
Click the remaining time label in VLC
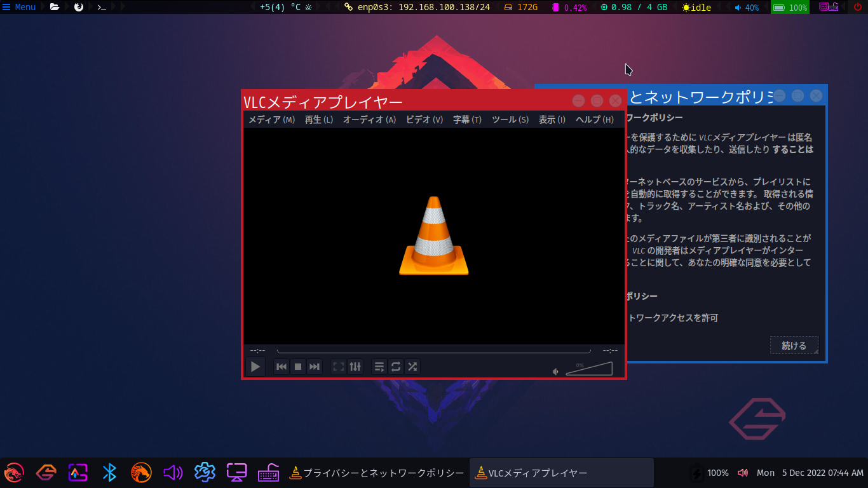tap(610, 350)
